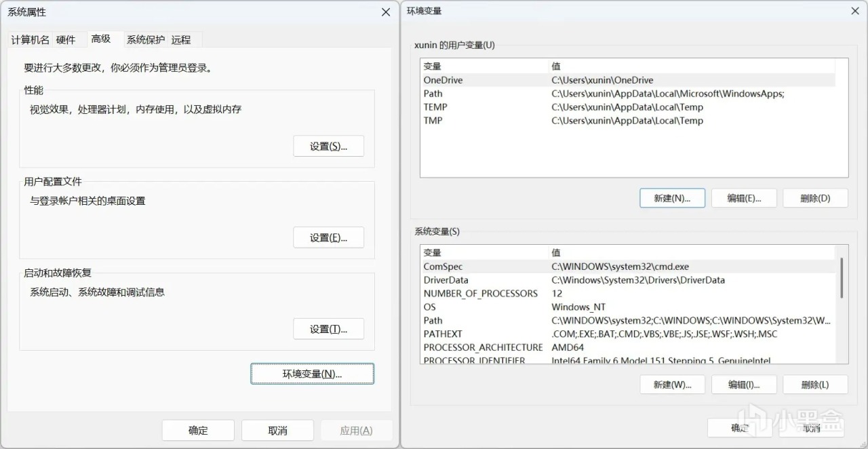
Task: Select the 系统保护 tab
Action: 145,40
